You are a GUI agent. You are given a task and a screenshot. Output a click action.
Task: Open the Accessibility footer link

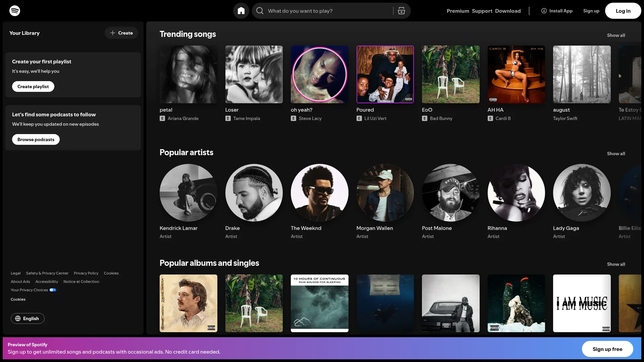[47, 282]
